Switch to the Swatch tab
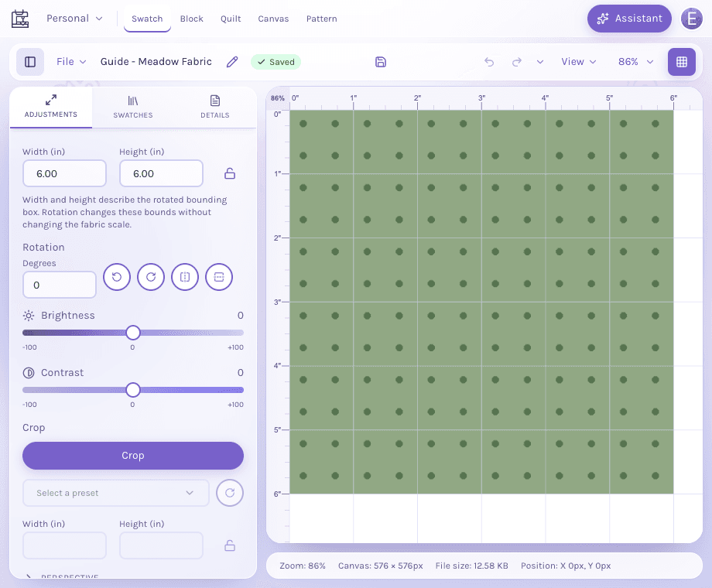Screen dimensions: 712x588 pyautogui.click(x=147, y=19)
